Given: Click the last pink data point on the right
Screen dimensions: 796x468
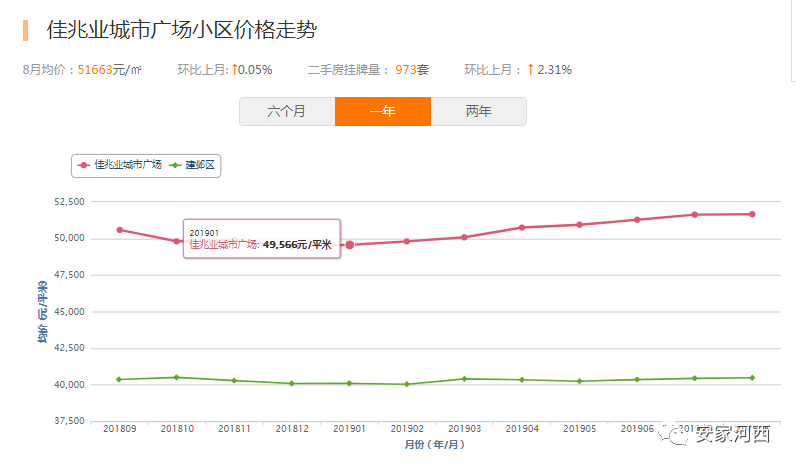Looking at the screenshot, I should click(752, 214).
